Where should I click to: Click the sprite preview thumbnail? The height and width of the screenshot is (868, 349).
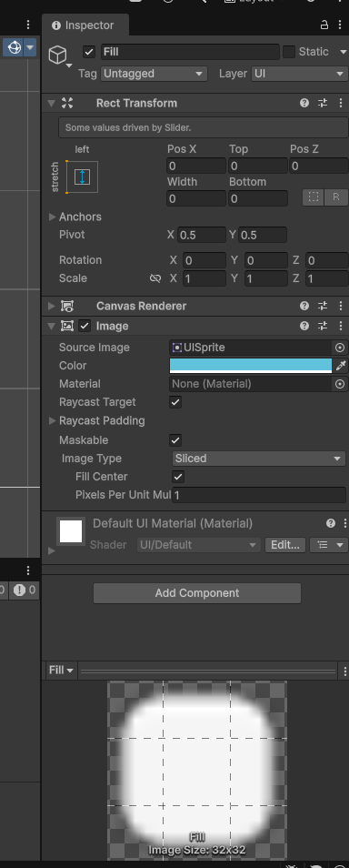(197, 770)
